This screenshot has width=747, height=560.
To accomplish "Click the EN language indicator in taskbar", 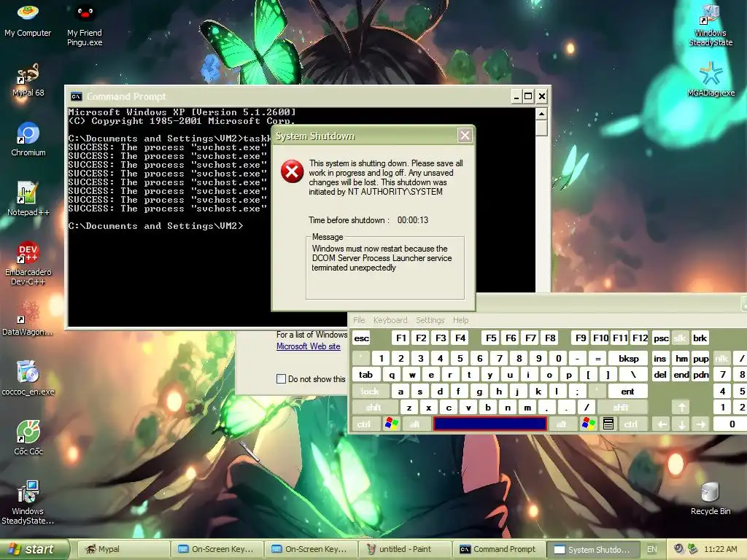I will click(x=651, y=549).
